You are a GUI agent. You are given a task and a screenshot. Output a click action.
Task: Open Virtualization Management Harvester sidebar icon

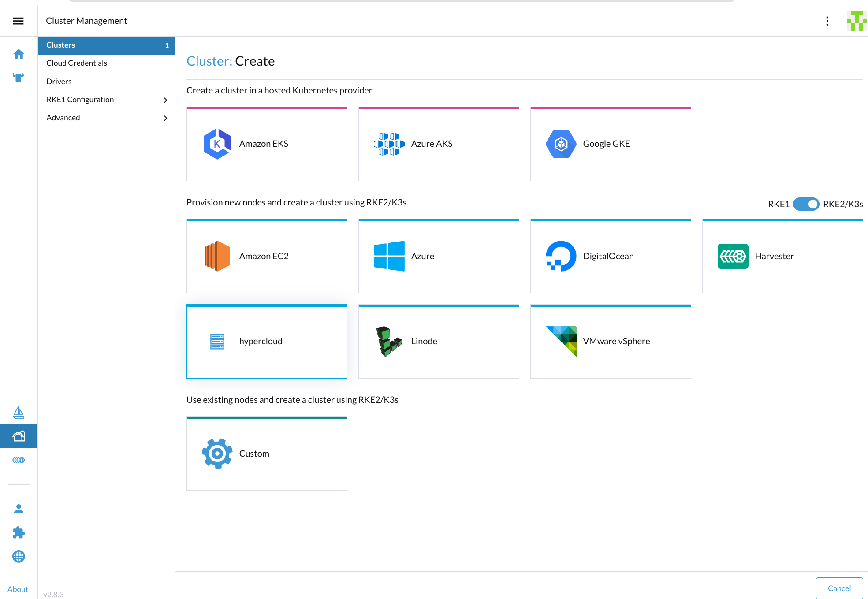click(x=19, y=460)
